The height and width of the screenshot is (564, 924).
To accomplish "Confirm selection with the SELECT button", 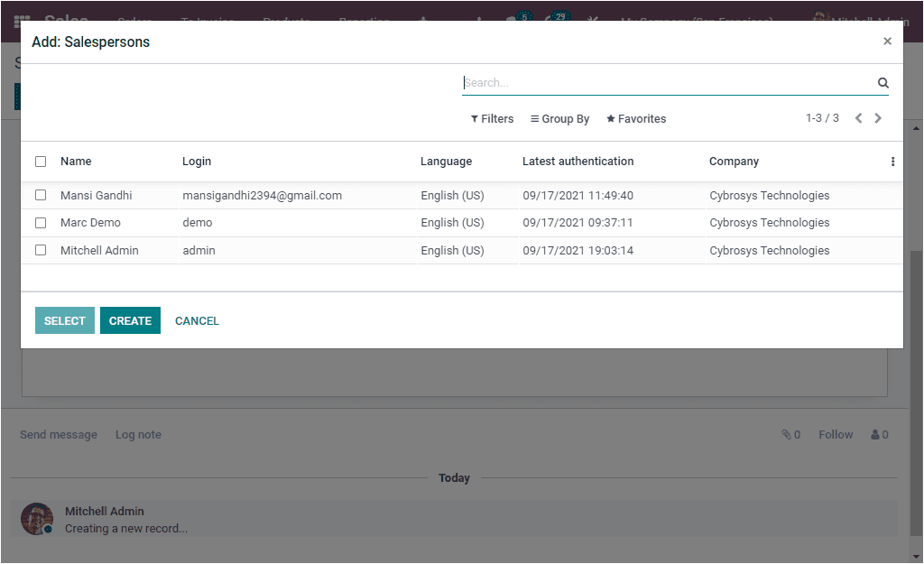I will [64, 320].
